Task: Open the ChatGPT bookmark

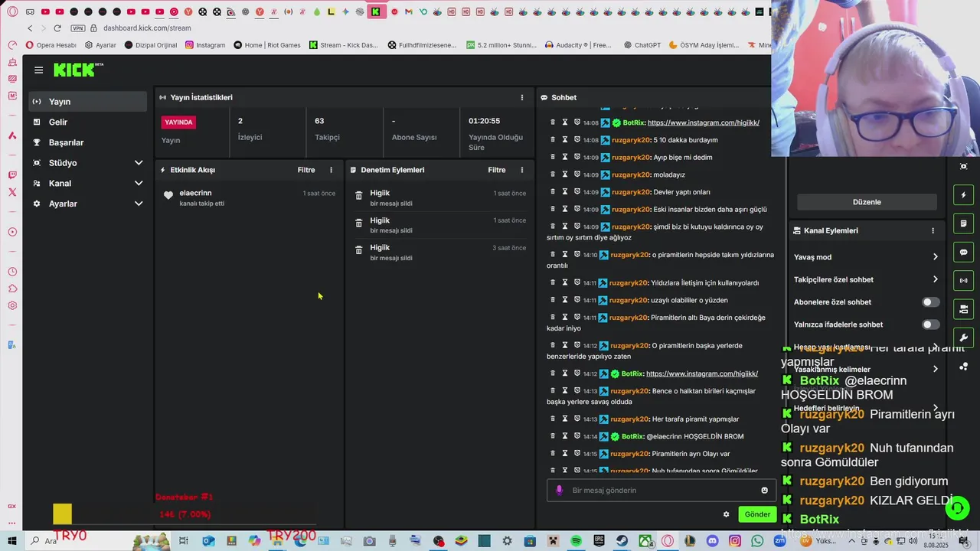Action: click(642, 45)
